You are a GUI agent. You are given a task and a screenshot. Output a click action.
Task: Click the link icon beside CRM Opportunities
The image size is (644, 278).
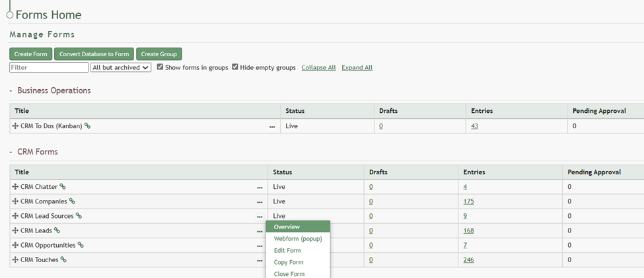(81, 245)
